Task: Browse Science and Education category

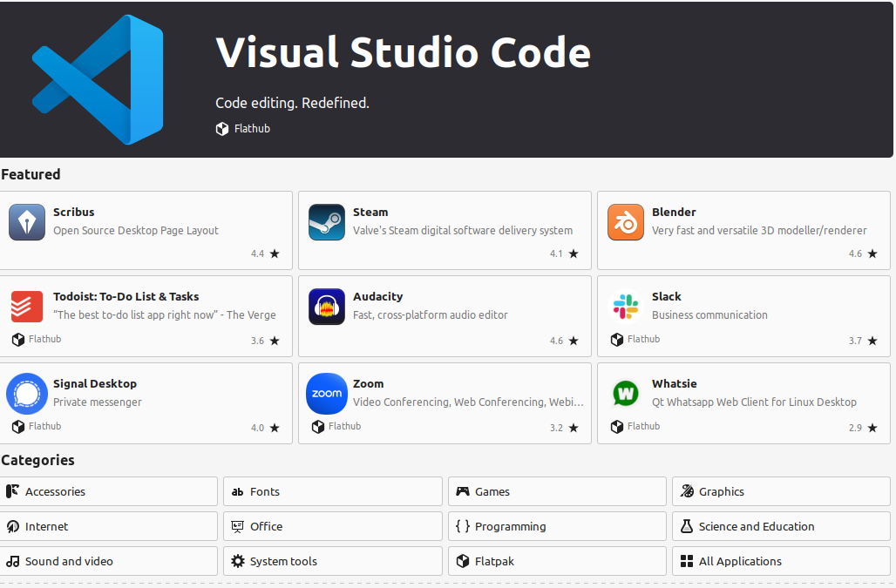Action: point(781,526)
